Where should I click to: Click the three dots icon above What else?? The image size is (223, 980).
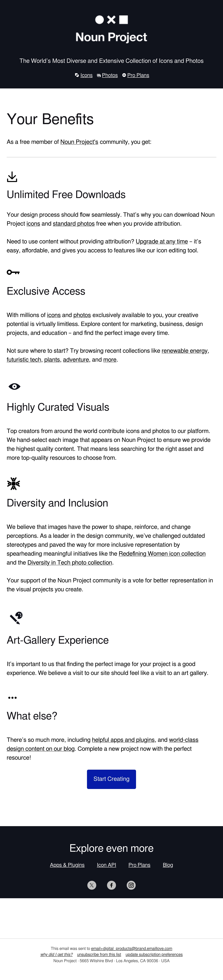click(13, 698)
